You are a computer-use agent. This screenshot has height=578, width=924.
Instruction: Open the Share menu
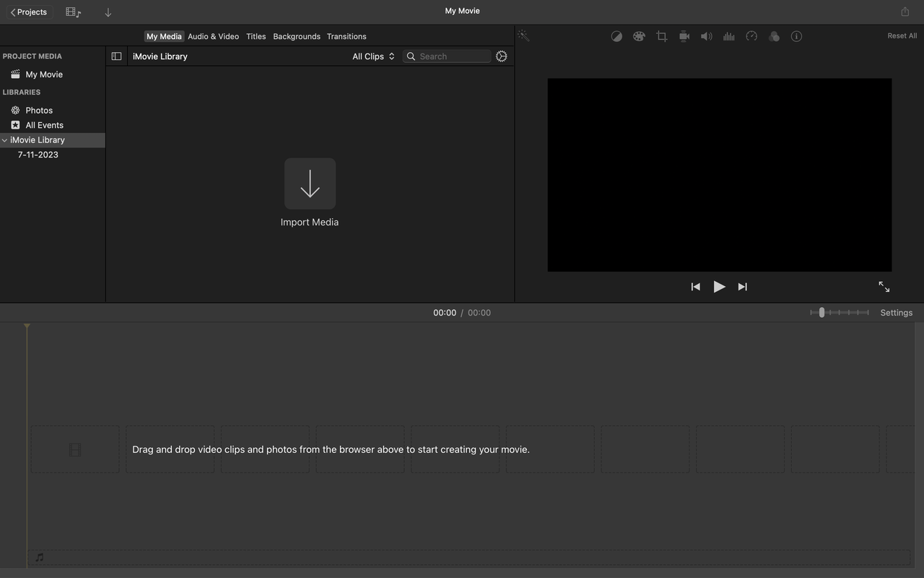[x=905, y=12]
